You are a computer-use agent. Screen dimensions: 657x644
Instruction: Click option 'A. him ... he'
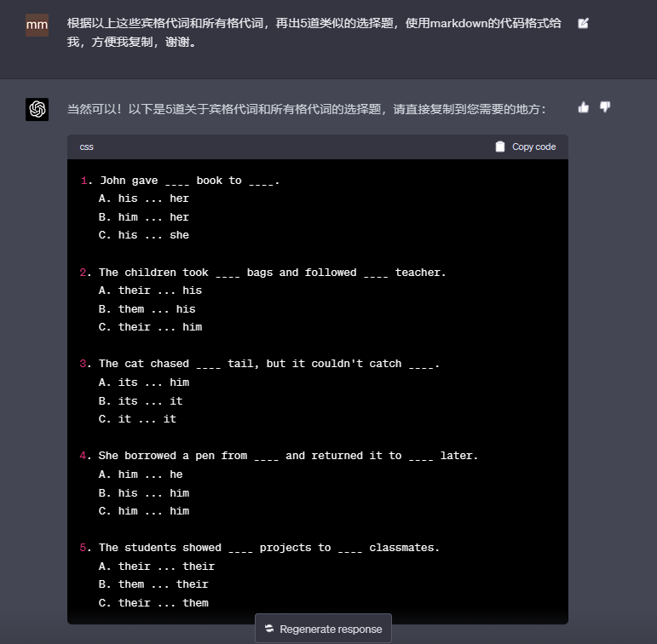pyautogui.click(x=141, y=474)
